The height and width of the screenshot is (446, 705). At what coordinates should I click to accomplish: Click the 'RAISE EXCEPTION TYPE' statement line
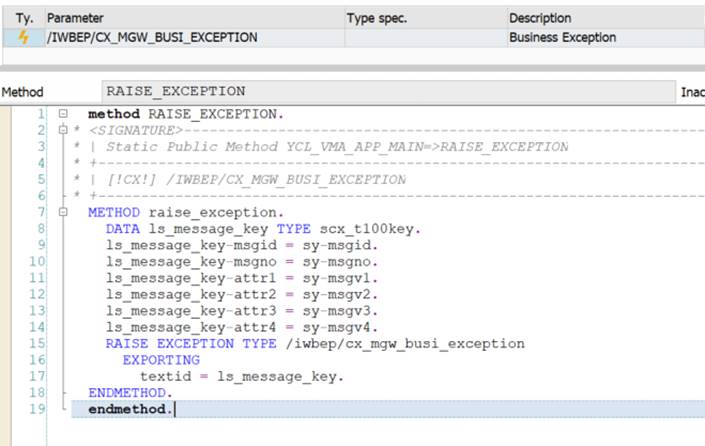point(315,344)
